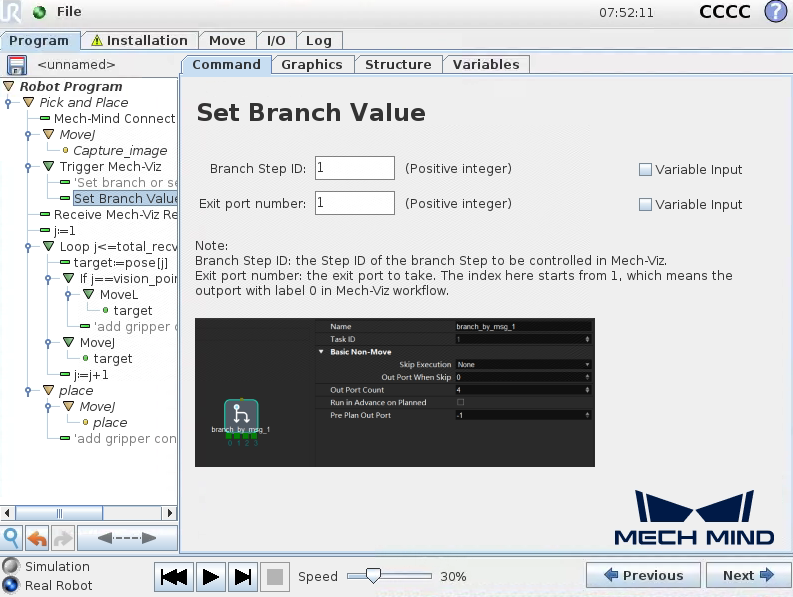Screen dimensions: 793x597
Task: Click the <unnamed> program name
Action: pos(76,65)
